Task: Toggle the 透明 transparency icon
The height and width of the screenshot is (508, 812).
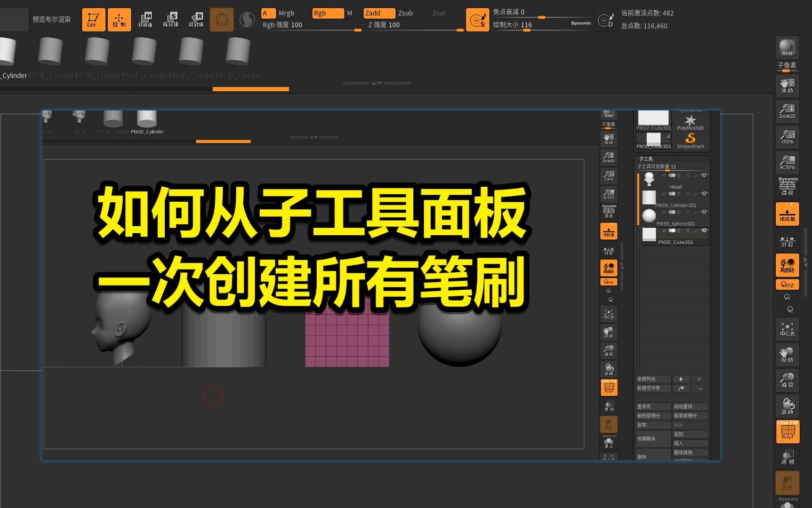Action: [x=787, y=457]
